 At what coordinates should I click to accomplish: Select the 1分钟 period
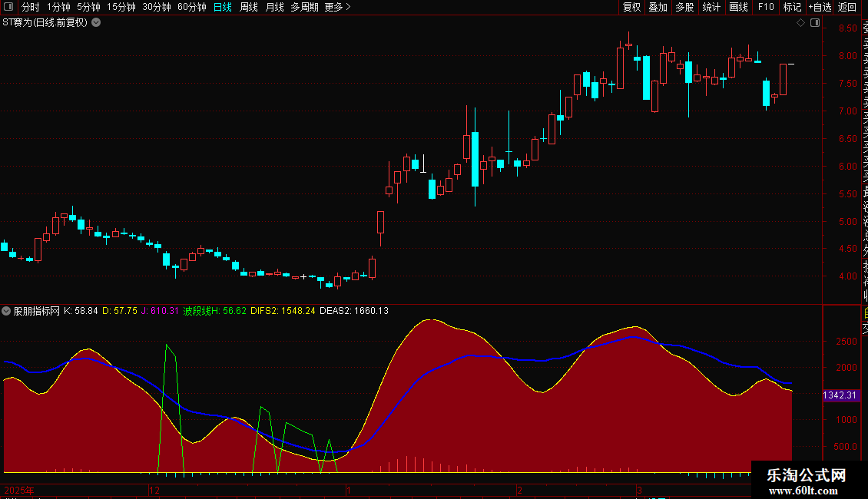[x=58, y=7]
